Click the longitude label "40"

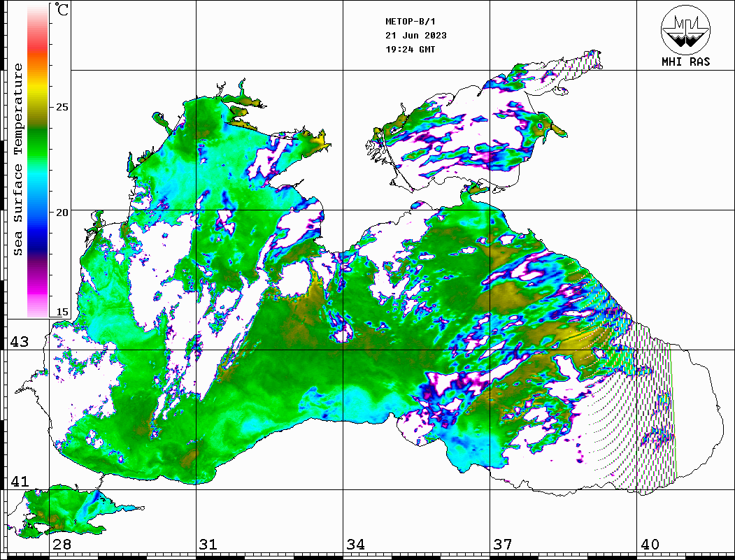(650, 544)
